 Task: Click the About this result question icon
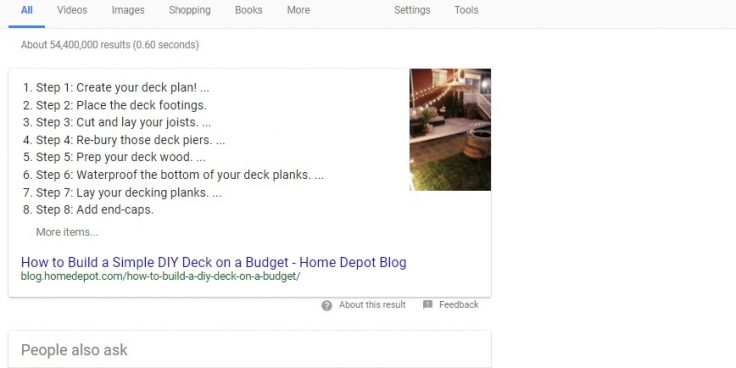coord(327,306)
